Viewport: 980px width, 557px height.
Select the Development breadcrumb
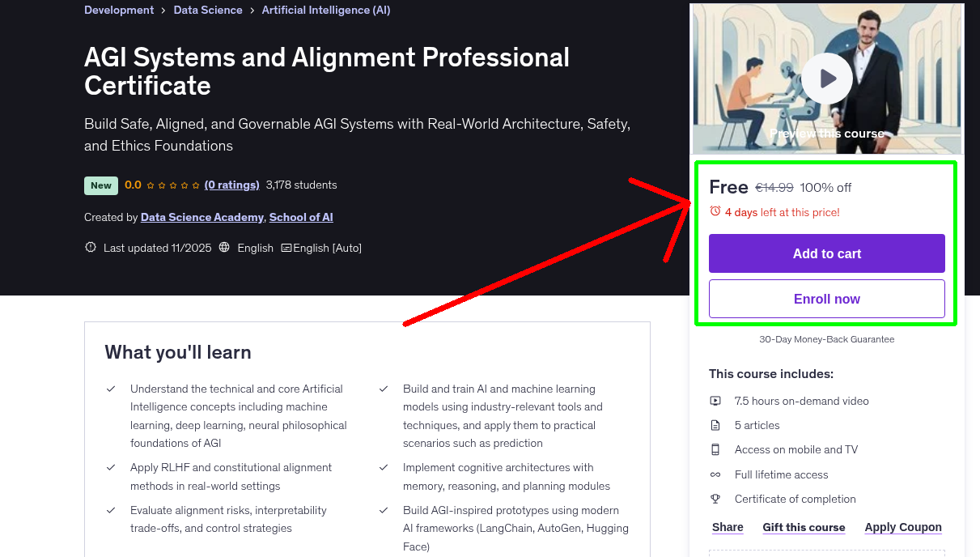(x=118, y=10)
